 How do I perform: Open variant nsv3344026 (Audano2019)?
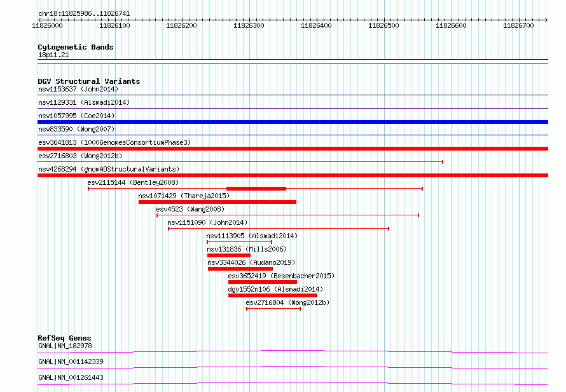click(251, 262)
